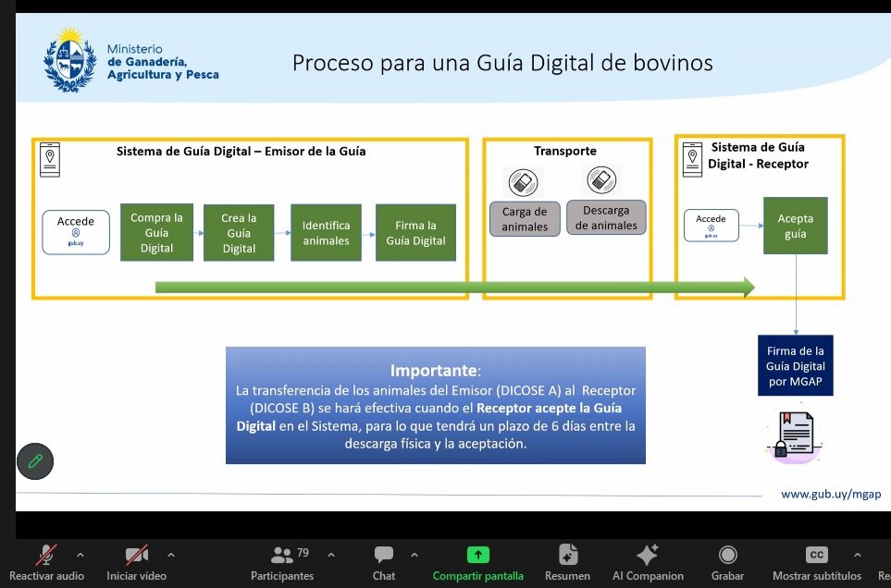The height and width of the screenshot is (588, 891).
Task: Click the Acepta guía green box
Action: coord(796,226)
